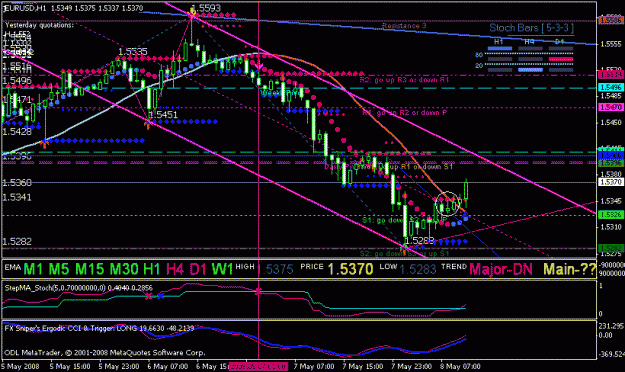Screen dimensions: 625x372
Task: Click the green H1 EMA timeframe indicator
Action: click(151, 269)
